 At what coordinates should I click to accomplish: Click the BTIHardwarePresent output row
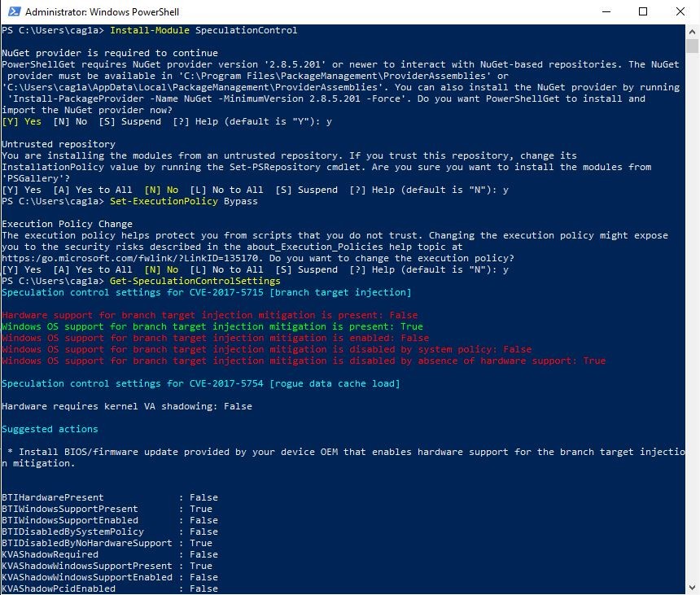(x=110, y=497)
